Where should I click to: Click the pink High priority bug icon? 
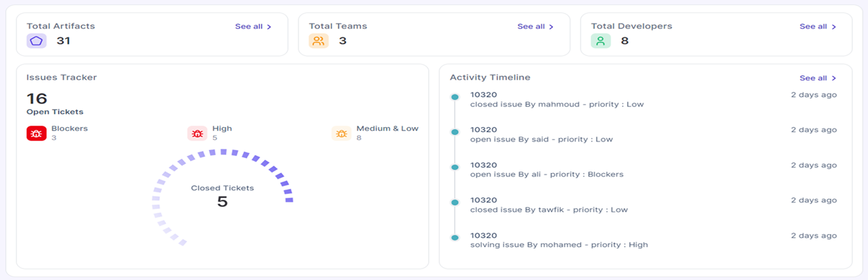(x=197, y=134)
